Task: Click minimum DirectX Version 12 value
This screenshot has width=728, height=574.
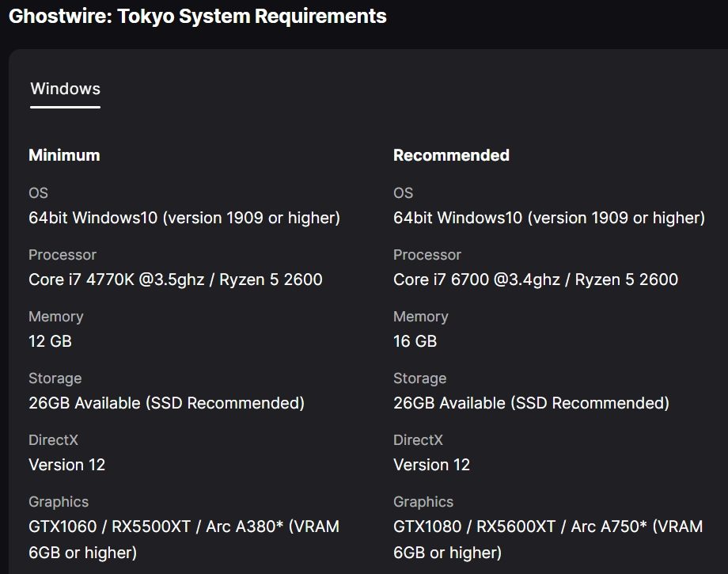Action: click(x=66, y=465)
